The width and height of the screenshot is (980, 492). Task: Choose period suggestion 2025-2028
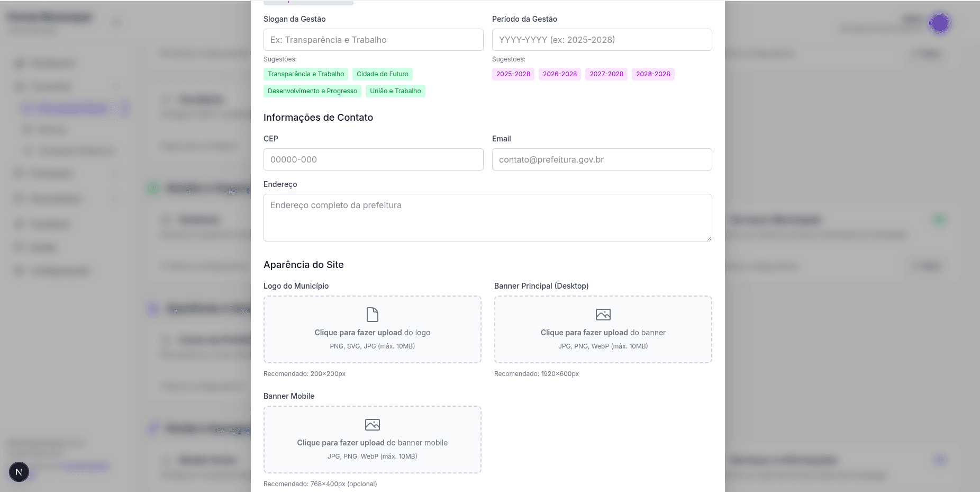pyautogui.click(x=513, y=74)
